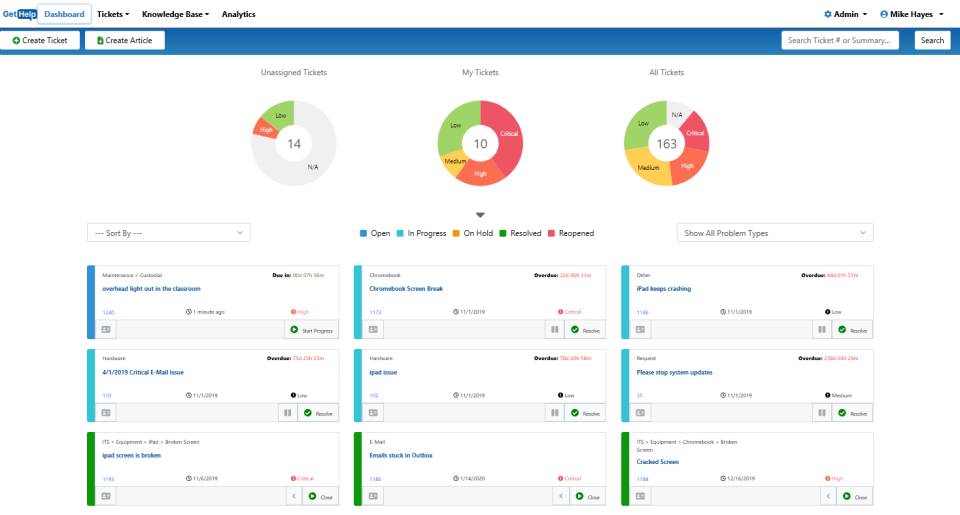Viewport: 960px width, 515px height.
Task: Go to the Analytics tab
Action: pos(238,14)
